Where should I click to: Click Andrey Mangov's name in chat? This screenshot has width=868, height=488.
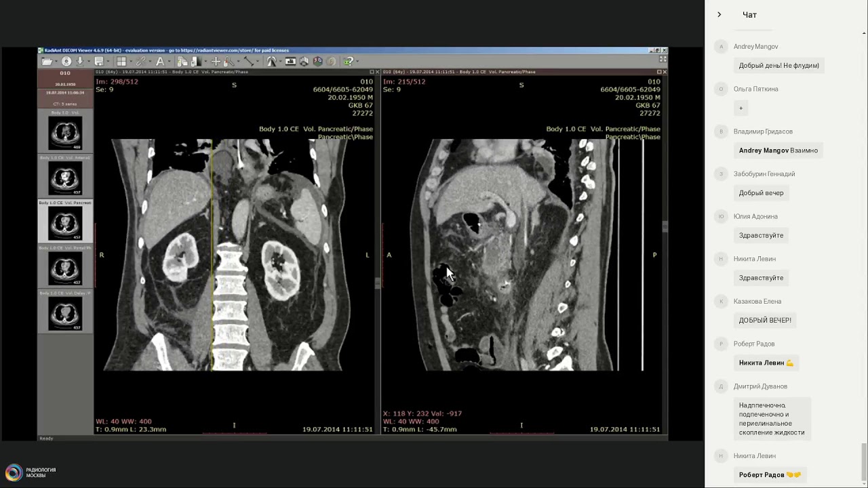click(x=755, y=47)
